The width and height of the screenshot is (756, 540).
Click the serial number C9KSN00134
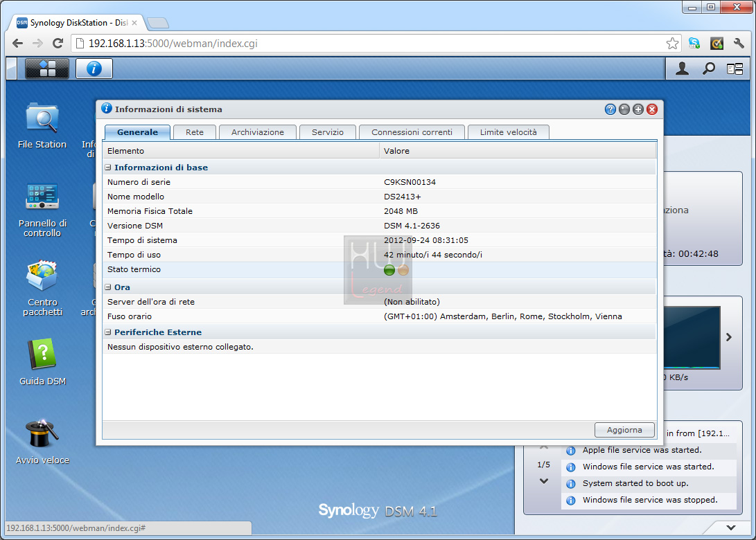point(410,182)
